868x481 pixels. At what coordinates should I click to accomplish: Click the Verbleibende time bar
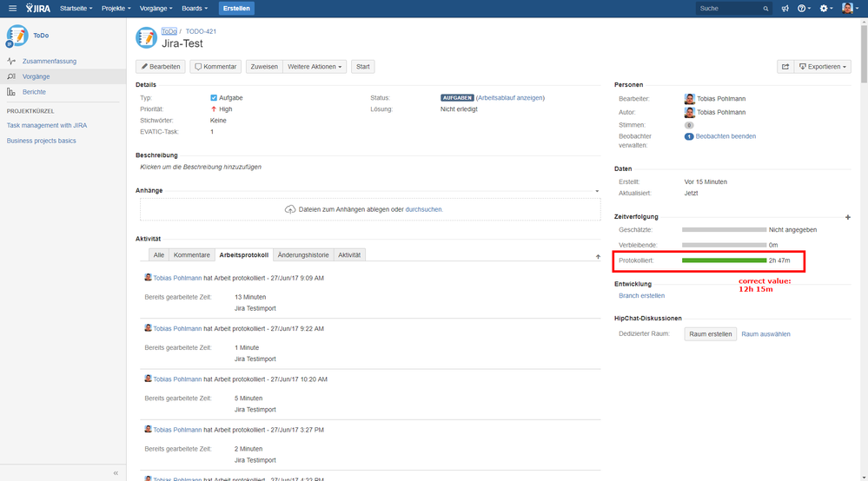coord(724,245)
